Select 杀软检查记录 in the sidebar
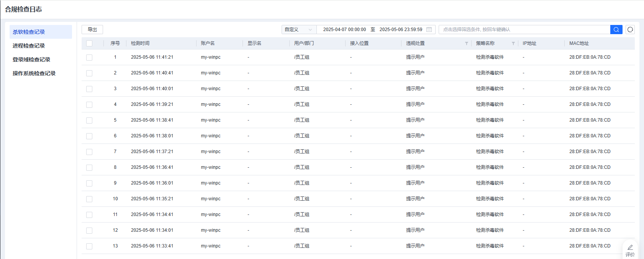 pos(29,32)
